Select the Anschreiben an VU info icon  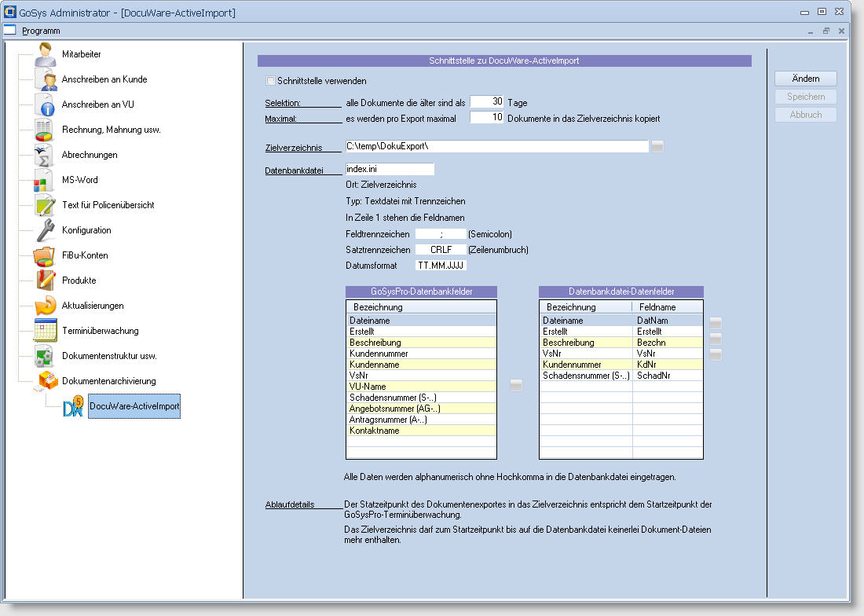click(45, 105)
